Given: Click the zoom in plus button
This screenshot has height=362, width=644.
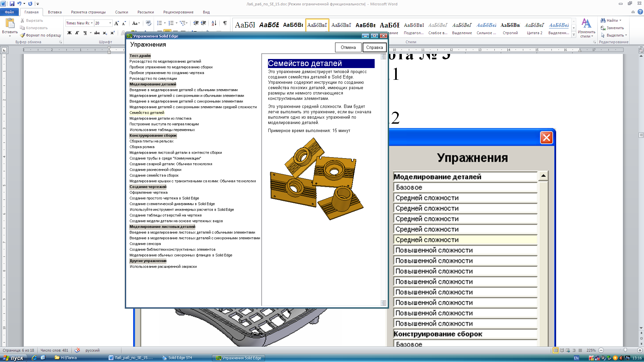Looking at the screenshot, I should click(x=639, y=350).
